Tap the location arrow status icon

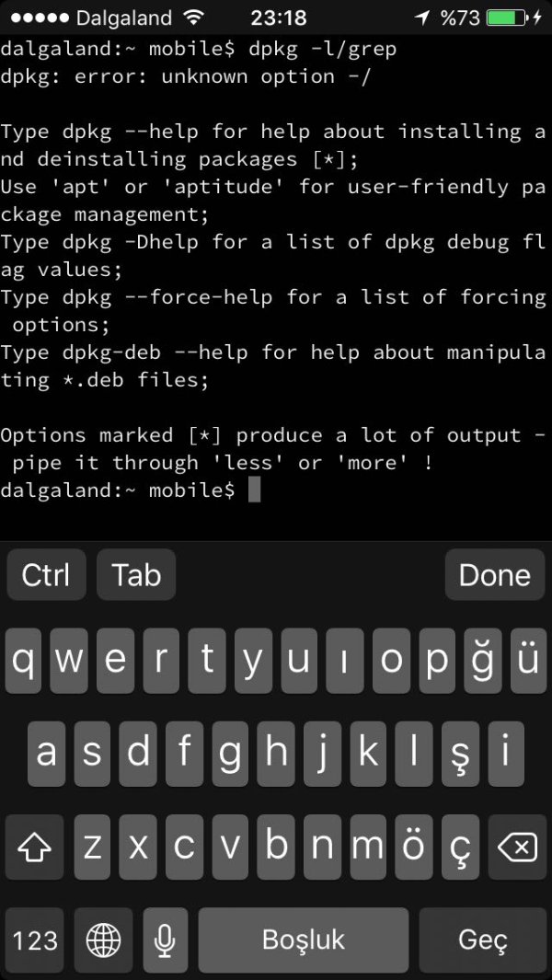422,17
